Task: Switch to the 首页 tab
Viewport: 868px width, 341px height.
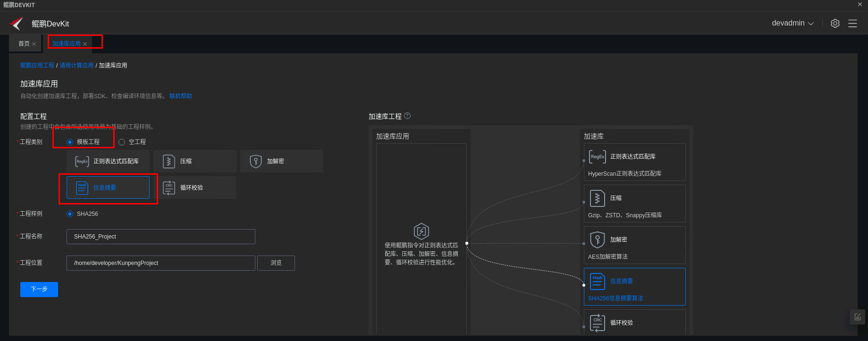Action: click(x=24, y=43)
